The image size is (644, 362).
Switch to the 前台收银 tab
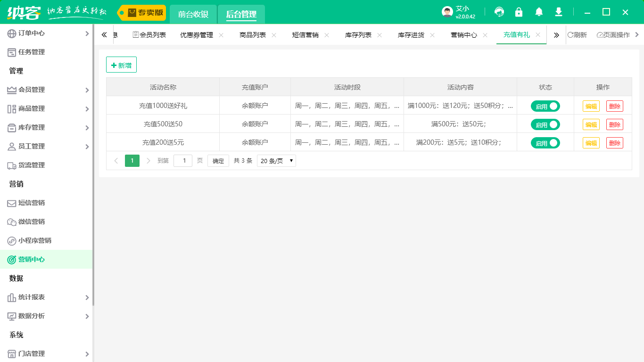click(193, 14)
